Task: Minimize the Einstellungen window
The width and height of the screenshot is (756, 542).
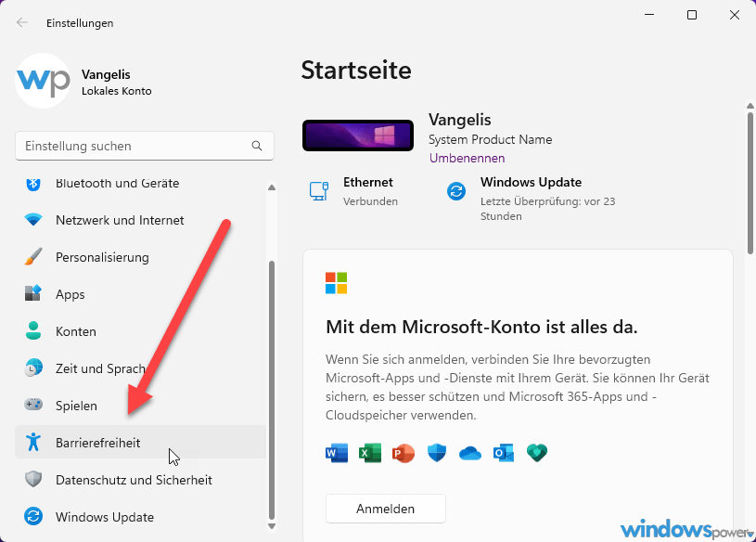Action: [649, 15]
